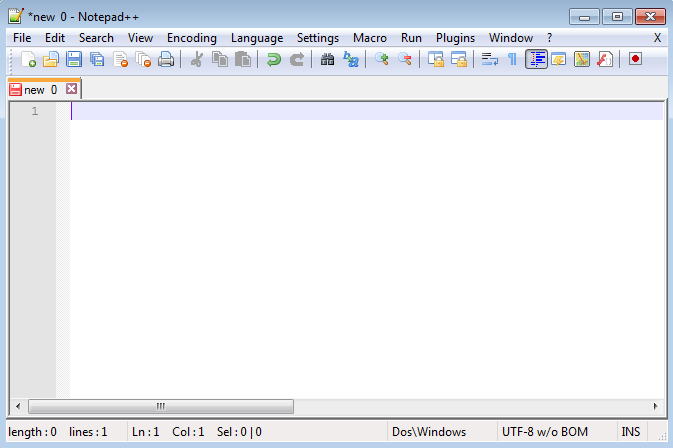The height and width of the screenshot is (448, 673).
Task: Cut selection with the scissors icon
Action: point(197,59)
